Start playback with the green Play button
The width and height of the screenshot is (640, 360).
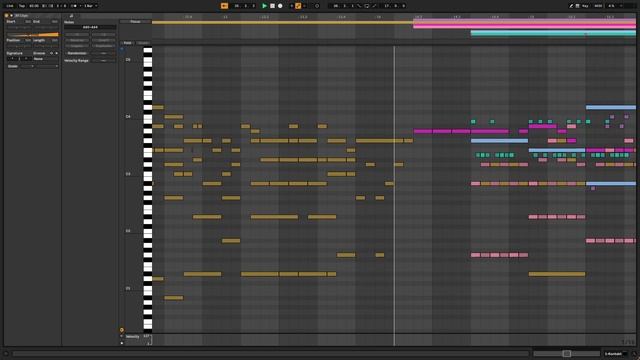[264, 6]
